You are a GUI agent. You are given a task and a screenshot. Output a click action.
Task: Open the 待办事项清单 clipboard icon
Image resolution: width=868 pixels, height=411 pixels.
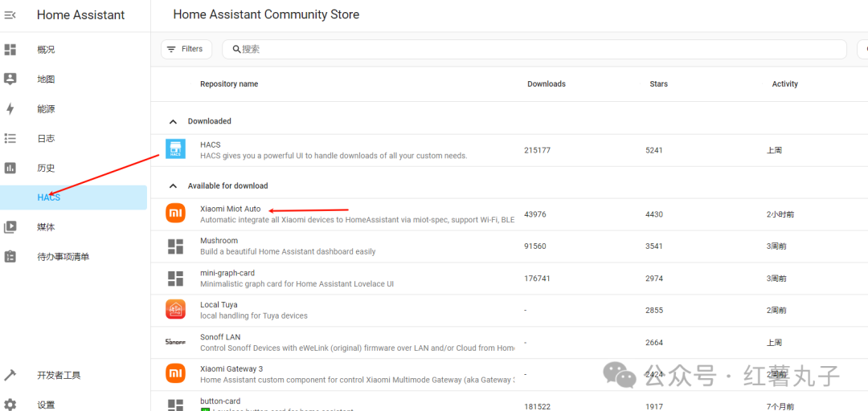[x=10, y=257]
